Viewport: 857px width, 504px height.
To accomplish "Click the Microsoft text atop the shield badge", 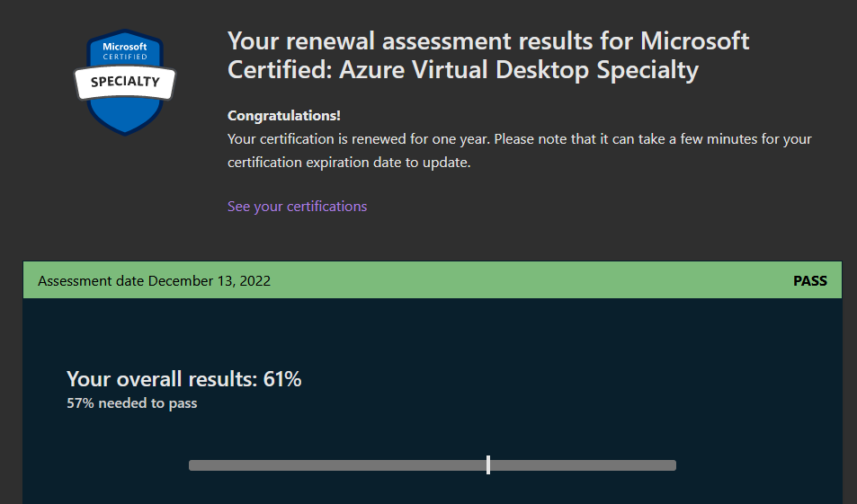I will coord(125,47).
